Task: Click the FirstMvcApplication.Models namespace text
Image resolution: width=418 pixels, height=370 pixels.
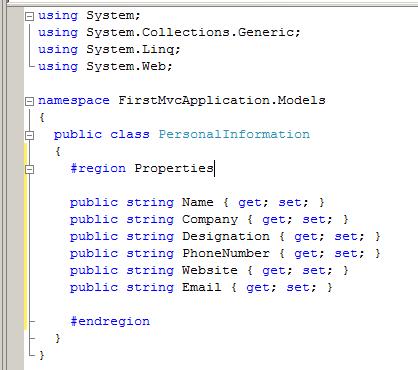Action: [x=222, y=101]
